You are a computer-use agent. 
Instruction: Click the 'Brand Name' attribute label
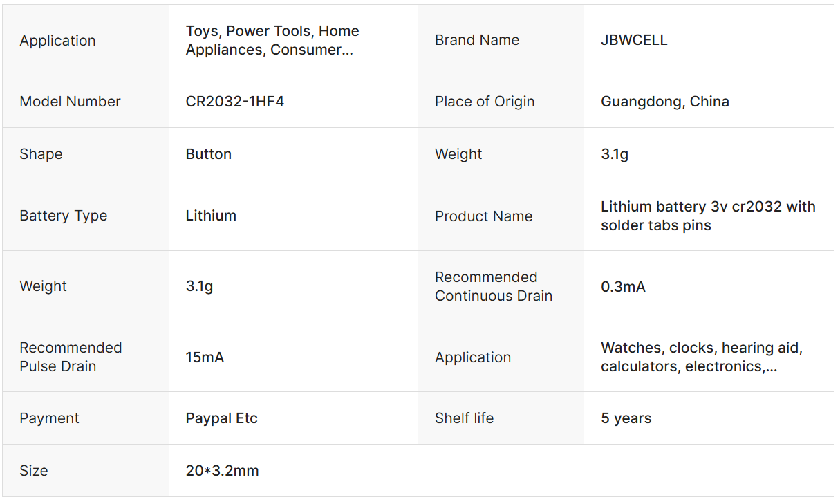point(477,40)
